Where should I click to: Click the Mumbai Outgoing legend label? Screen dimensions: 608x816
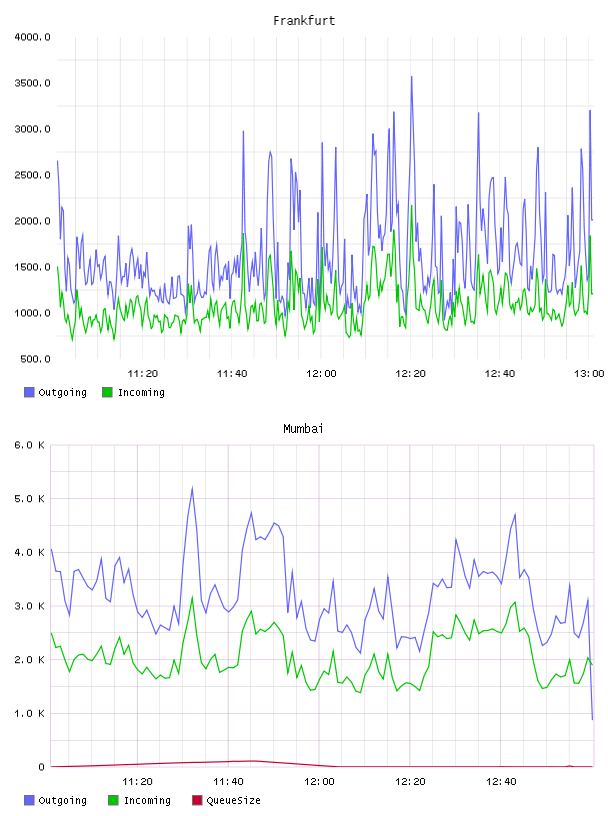[62, 800]
